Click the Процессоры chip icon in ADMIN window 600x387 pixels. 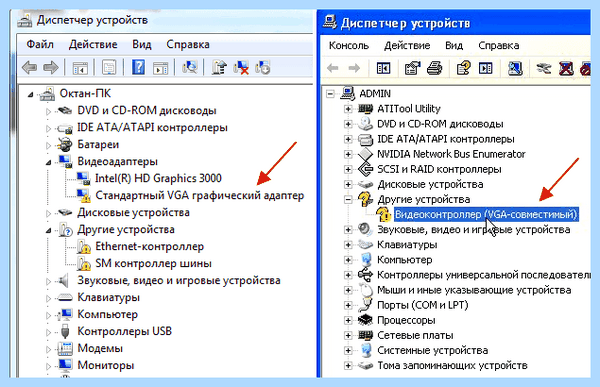click(x=365, y=320)
